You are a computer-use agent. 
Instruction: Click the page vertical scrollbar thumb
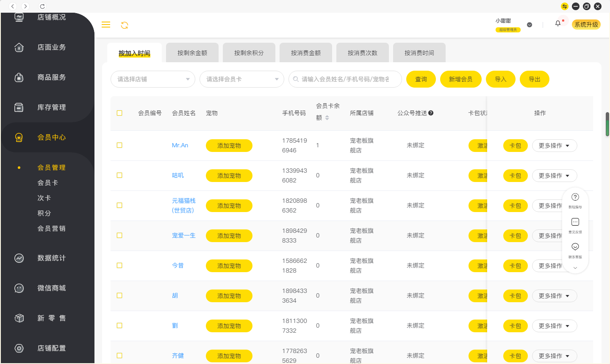click(x=607, y=124)
